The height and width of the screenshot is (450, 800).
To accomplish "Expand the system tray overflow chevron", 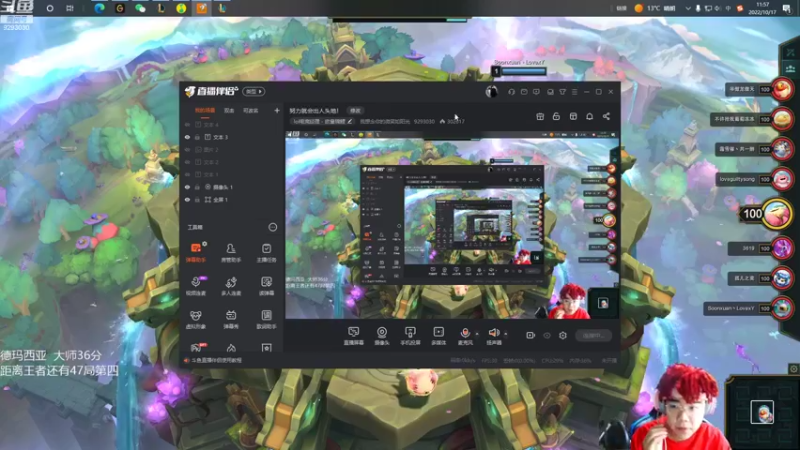I will click(687, 8).
